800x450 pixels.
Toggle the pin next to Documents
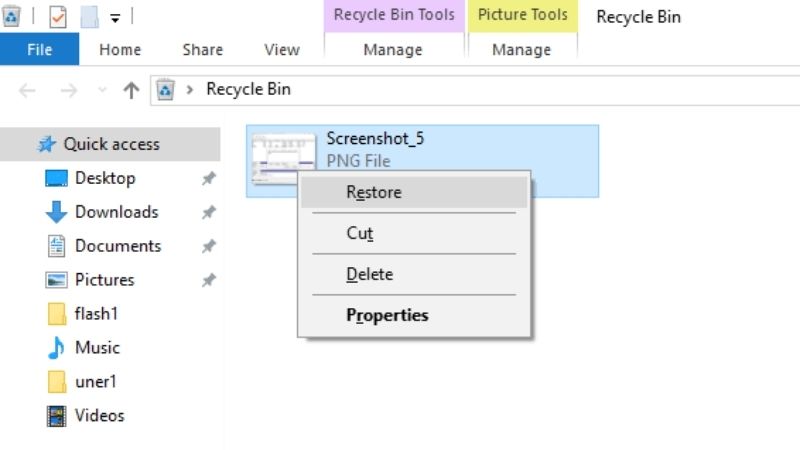[x=209, y=246]
